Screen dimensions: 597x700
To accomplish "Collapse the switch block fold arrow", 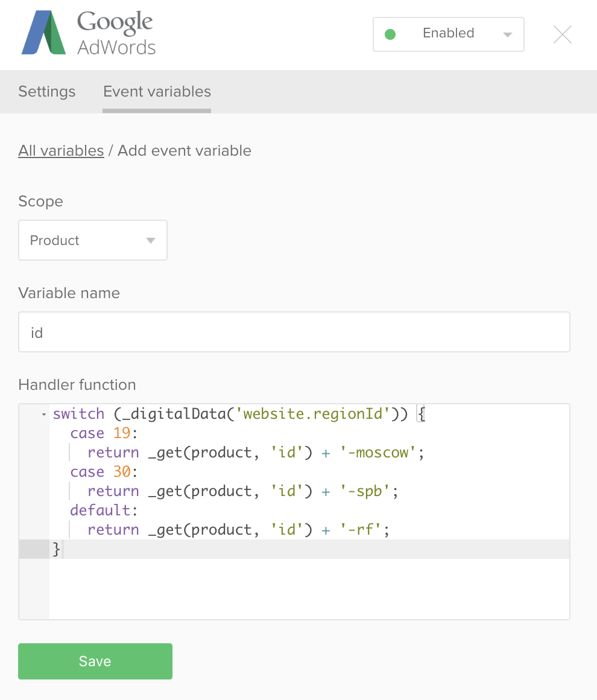I will tap(44, 415).
